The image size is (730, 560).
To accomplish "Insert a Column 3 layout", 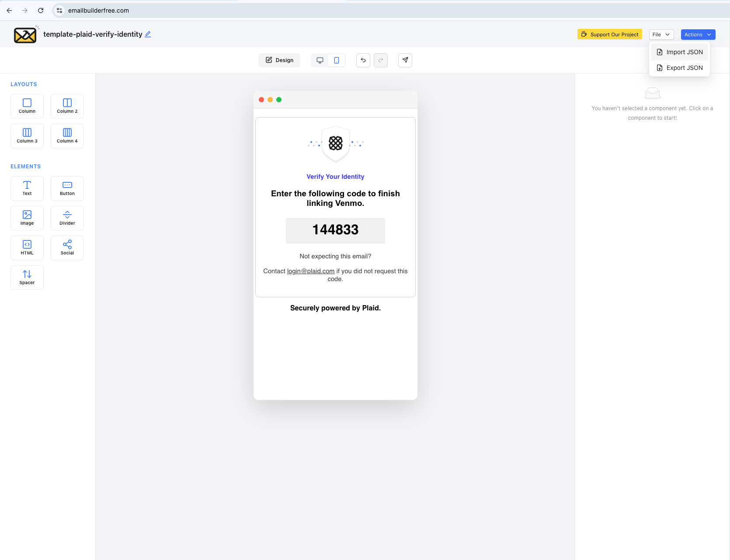I will coord(27,136).
